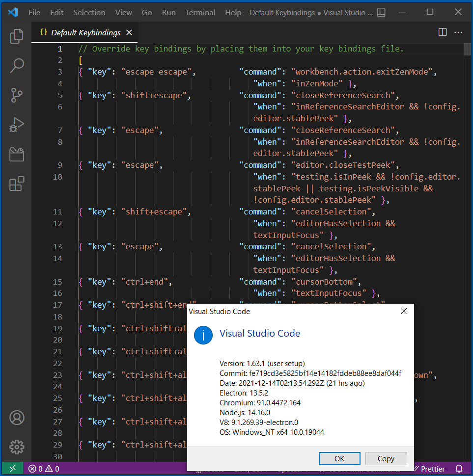Copy version info with the Copy button
The image size is (473, 476).
click(x=386, y=458)
